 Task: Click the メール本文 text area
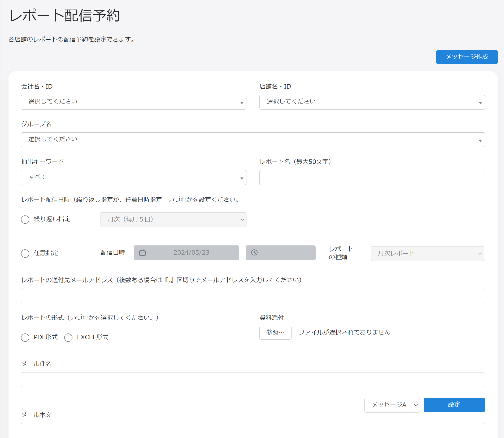tap(253, 430)
